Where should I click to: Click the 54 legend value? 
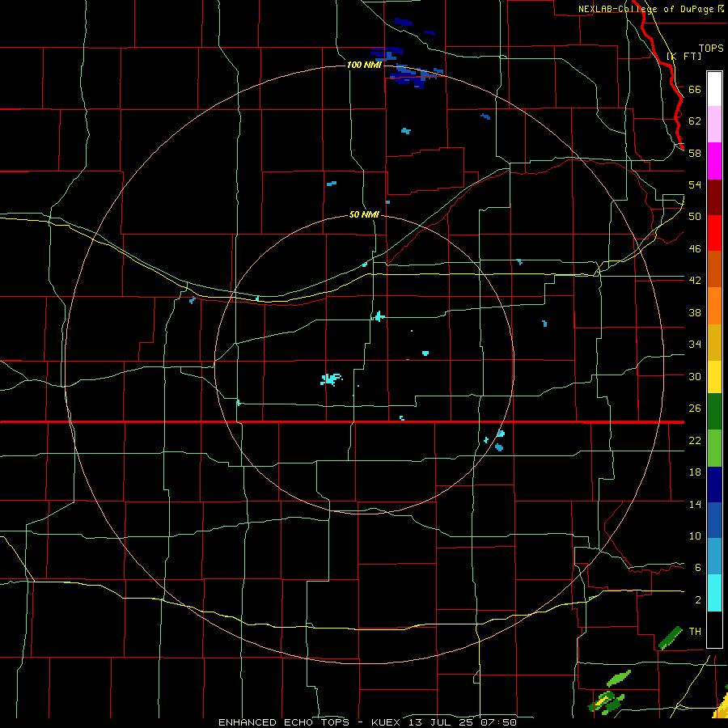click(x=695, y=184)
